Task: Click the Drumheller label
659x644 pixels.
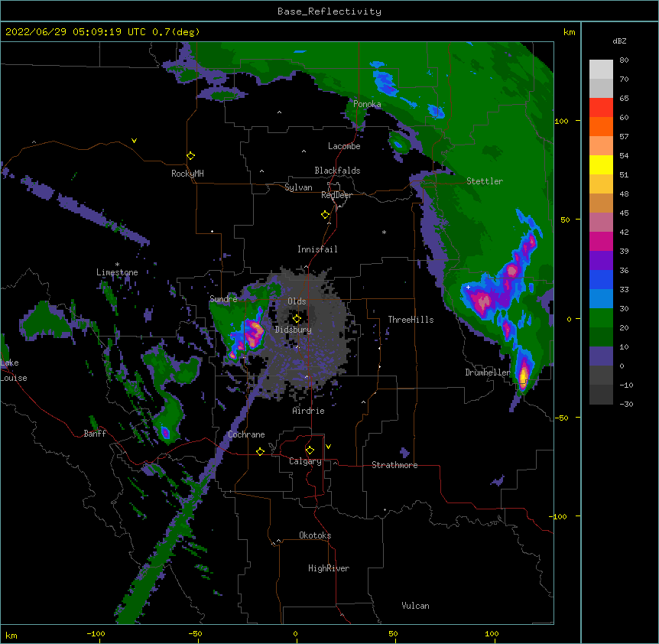Action: click(x=488, y=372)
